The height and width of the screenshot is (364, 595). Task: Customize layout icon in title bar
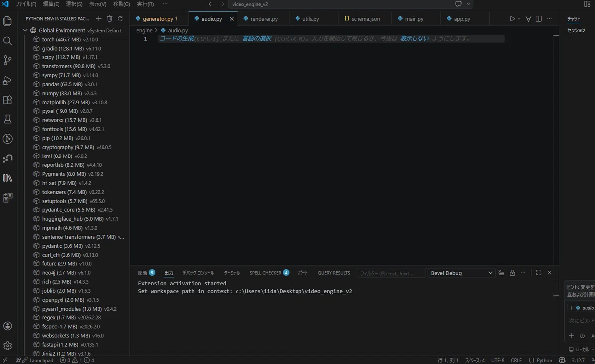click(588, 4)
